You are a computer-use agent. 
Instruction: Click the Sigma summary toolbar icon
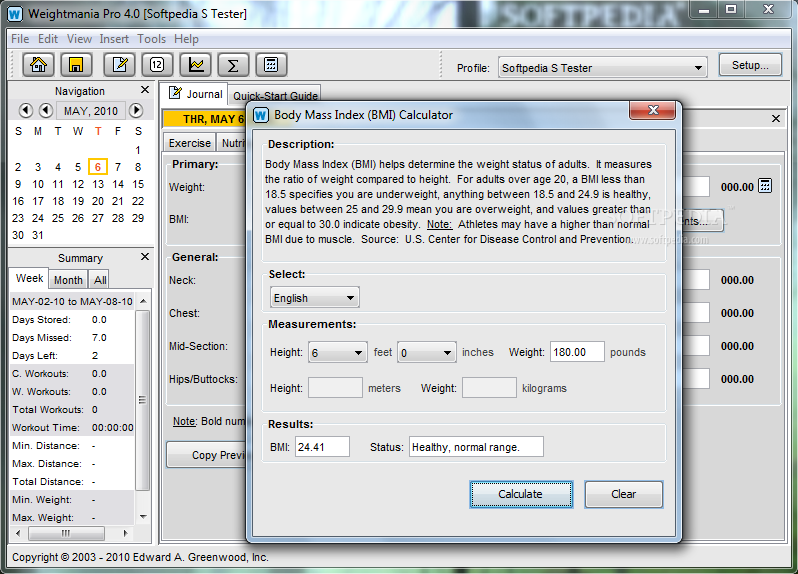click(233, 65)
